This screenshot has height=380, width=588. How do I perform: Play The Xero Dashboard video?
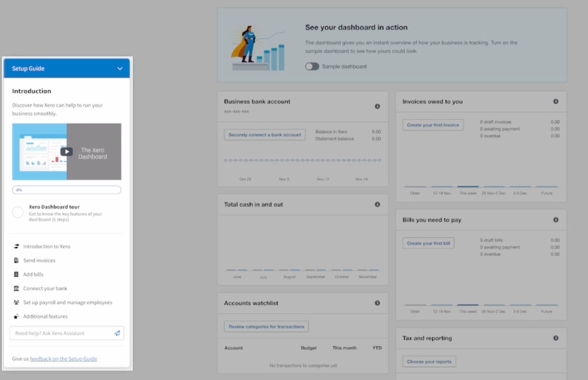pyautogui.click(x=67, y=151)
